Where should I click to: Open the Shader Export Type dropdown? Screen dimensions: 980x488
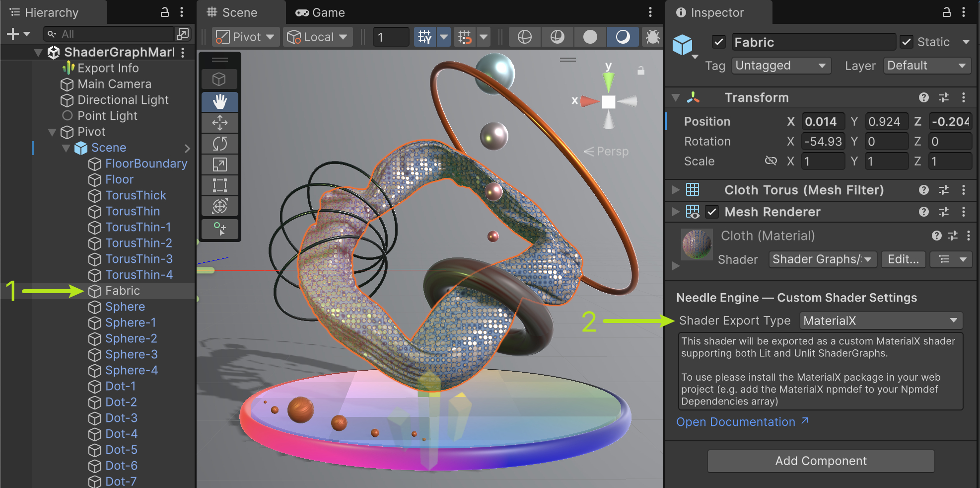tap(881, 321)
